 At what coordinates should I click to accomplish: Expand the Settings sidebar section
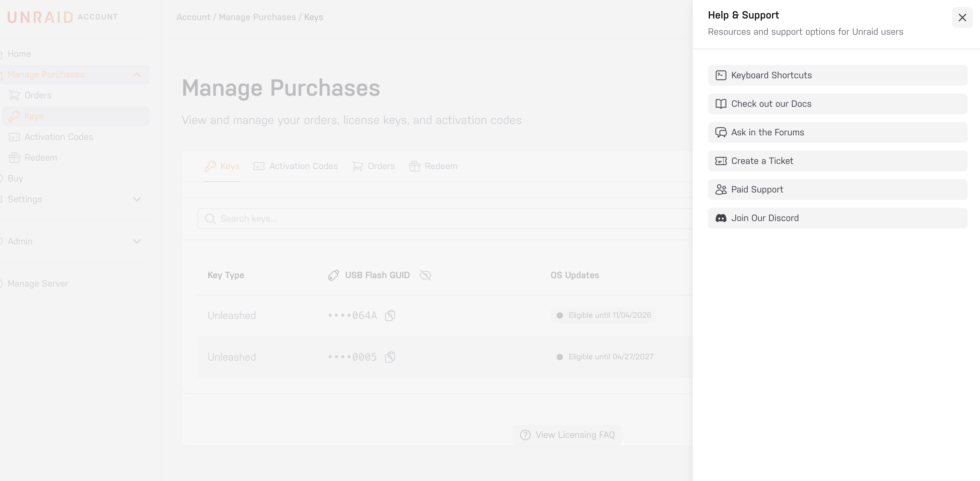pos(137,199)
